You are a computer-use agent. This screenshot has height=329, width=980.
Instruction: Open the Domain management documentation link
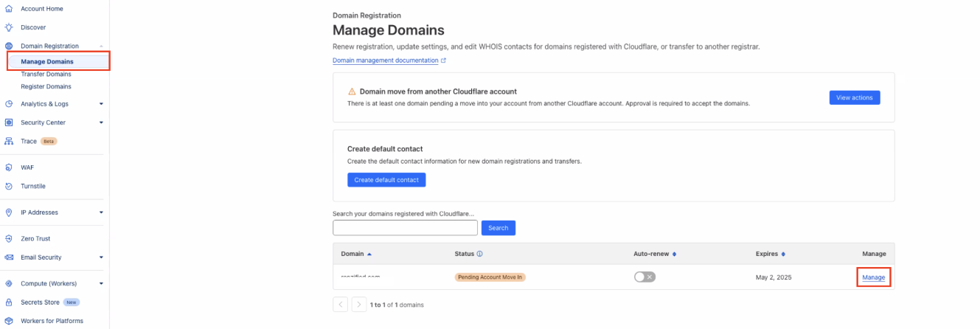coord(386,60)
